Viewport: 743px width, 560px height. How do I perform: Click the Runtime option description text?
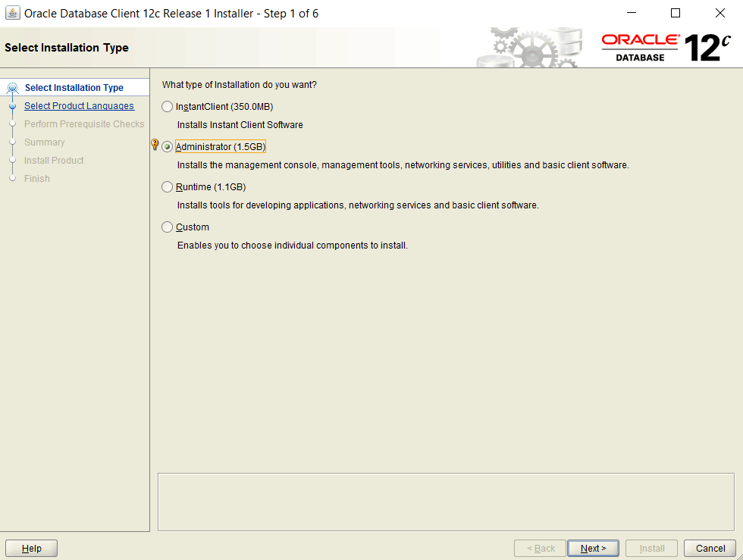358,205
